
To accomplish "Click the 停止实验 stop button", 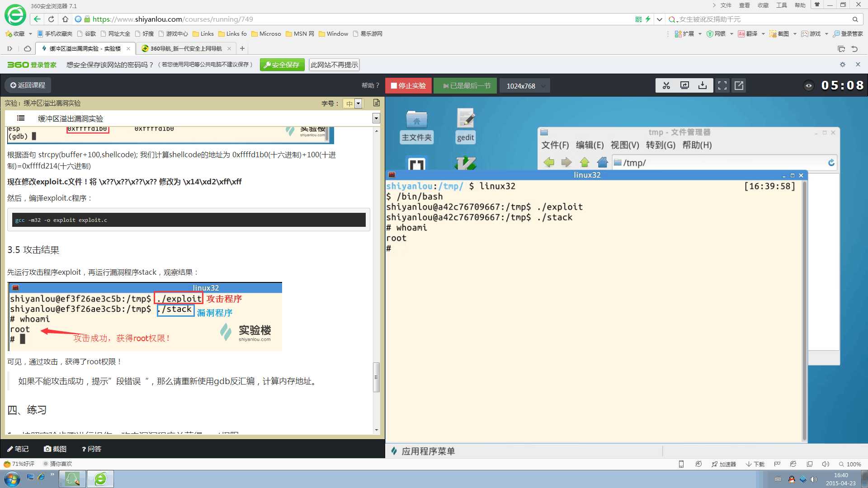I will (x=409, y=86).
